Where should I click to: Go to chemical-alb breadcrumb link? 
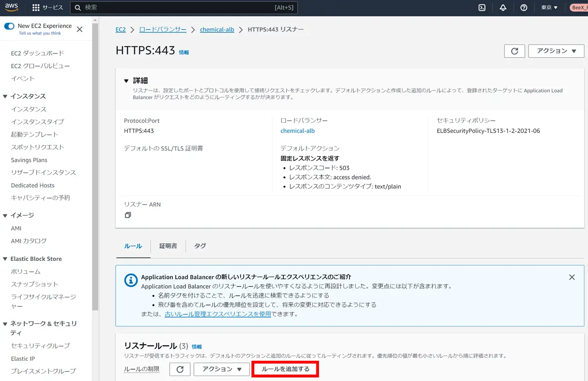click(217, 29)
